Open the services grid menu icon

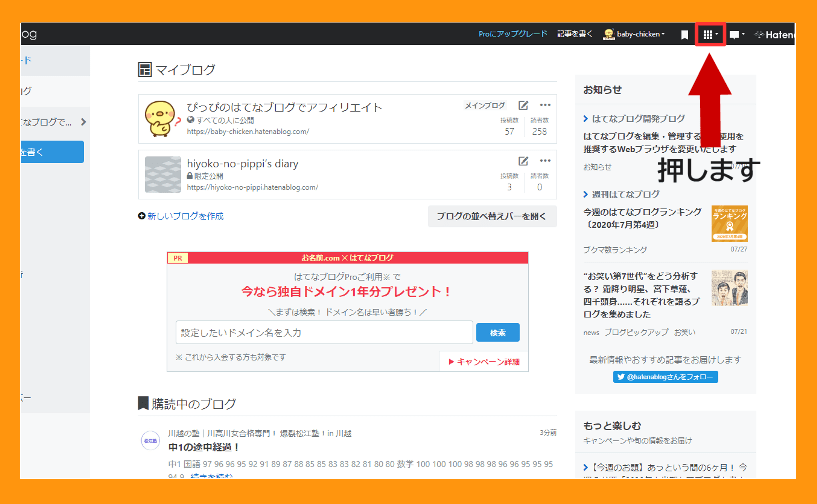(710, 34)
